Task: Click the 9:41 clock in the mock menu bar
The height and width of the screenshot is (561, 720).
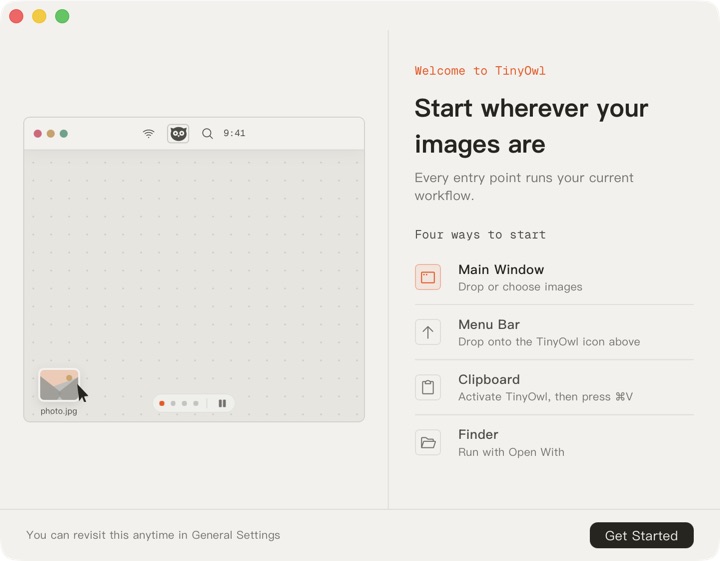Action: [234, 133]
